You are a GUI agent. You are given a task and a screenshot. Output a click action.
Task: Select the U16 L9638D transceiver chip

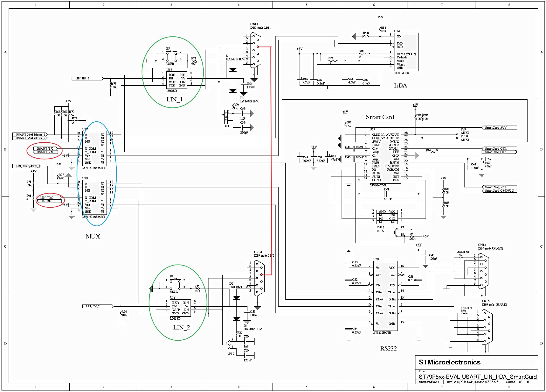(180, 308)
